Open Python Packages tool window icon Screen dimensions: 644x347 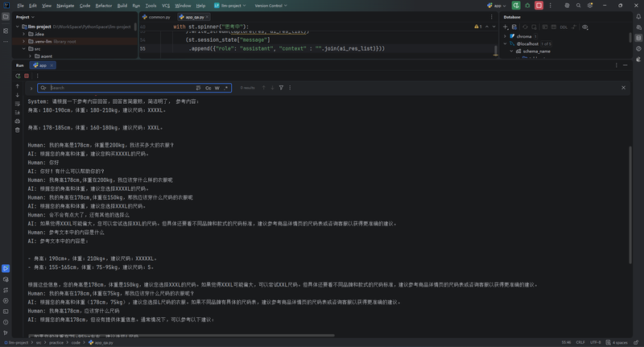[x=6, y=279]
